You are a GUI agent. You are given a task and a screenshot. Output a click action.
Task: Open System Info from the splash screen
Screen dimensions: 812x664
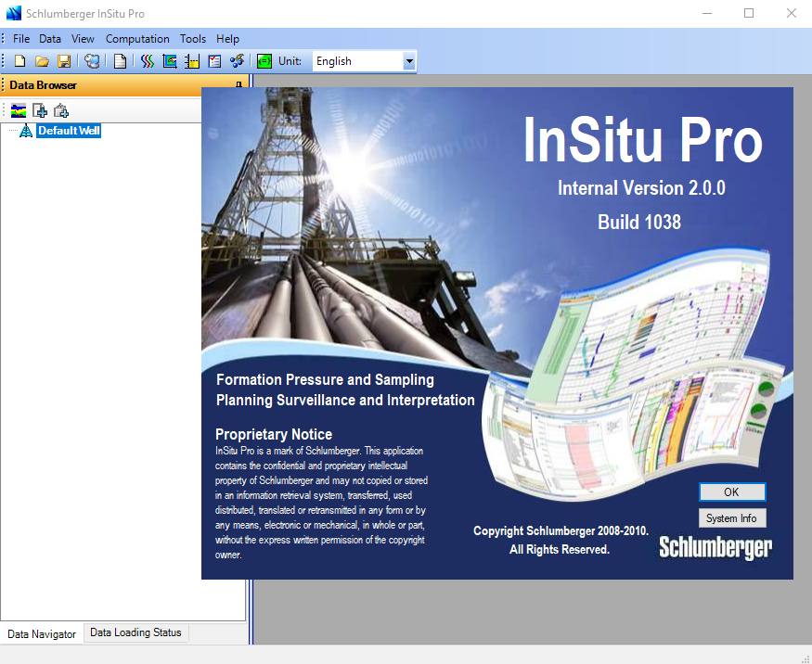point(732,517)
